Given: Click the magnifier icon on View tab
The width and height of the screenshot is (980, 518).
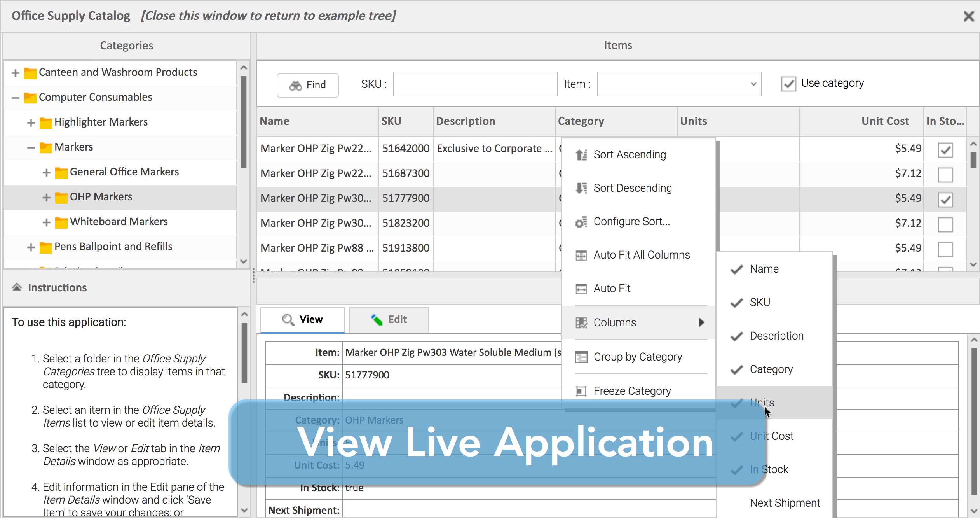Looking at the screenshot, I should pos(288,320).
